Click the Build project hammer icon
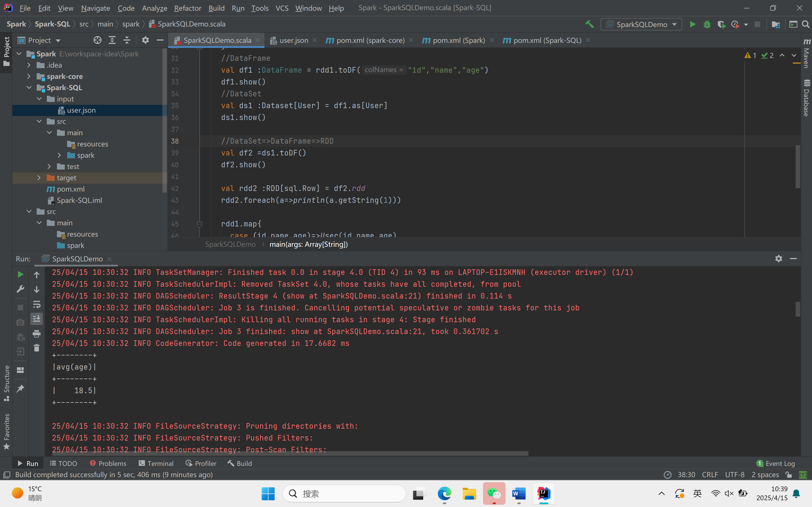 click(x=590, y=25)
